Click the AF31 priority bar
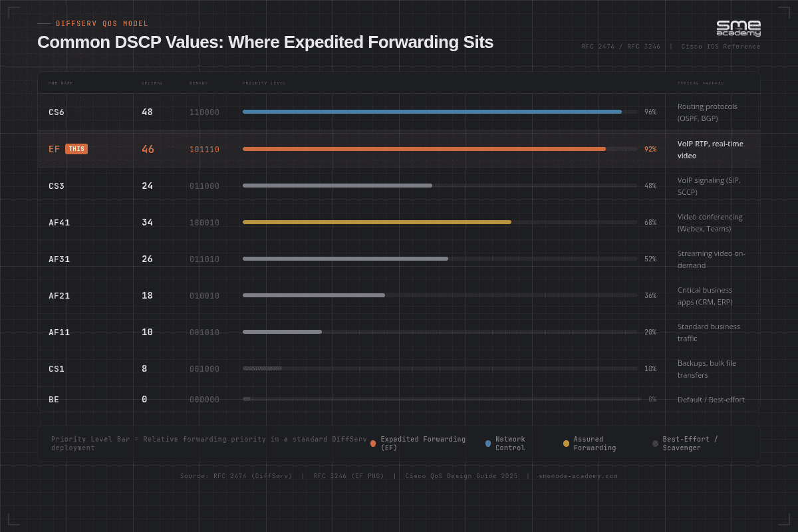Viewport: 798px width, 532px height. tap(345, 259)
